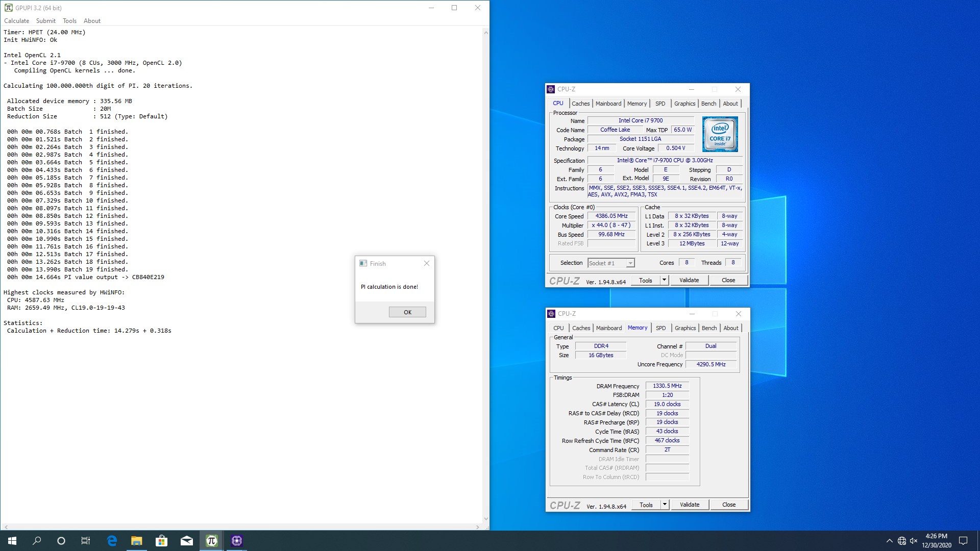Viewport: 980px width, 551px height.
Task: Maximize the GPUPI window
Action: [454, 8]
